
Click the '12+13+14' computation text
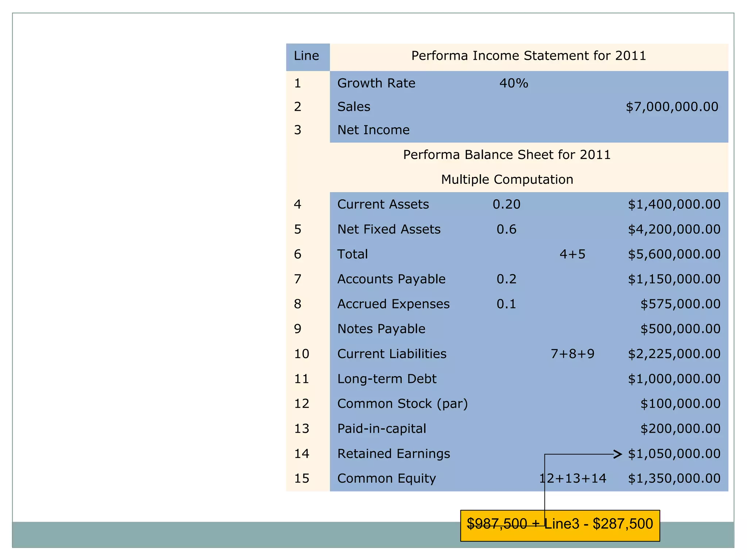(573, 478)
